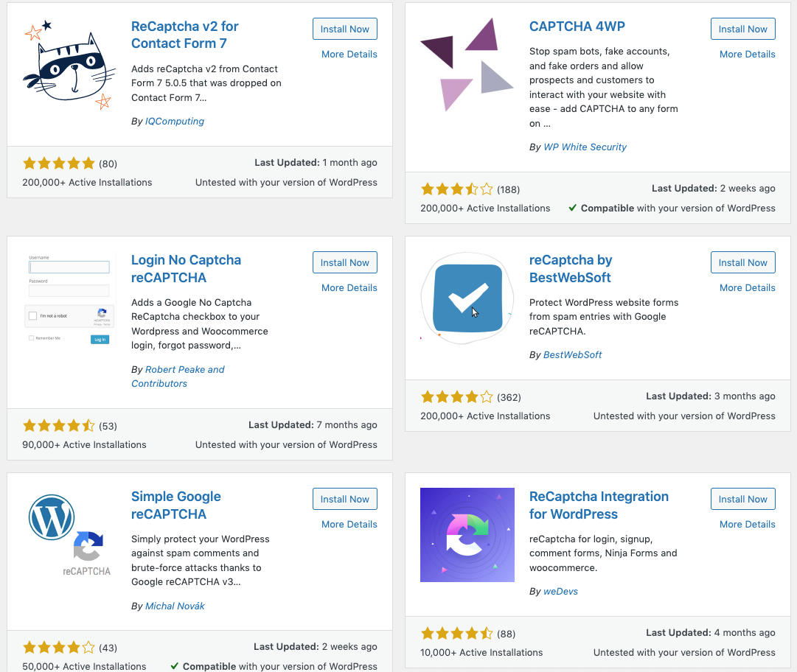
Task: Install ReCaptcha v2 for Contact Form 7
Action: pyautogui.click(x=344, y=29)
